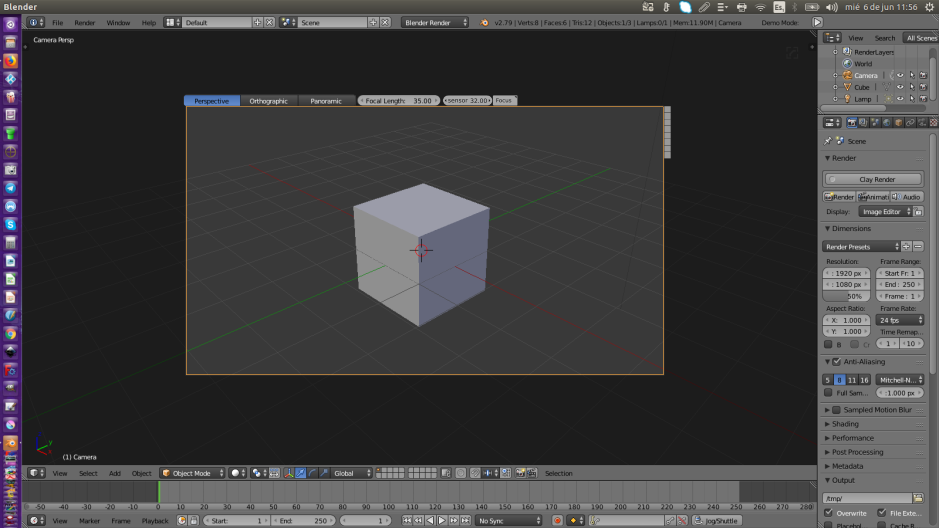Screen dimensions: 939x528
Task: Switch to the Panoramic camera tab
Action: tap(326, 101)
